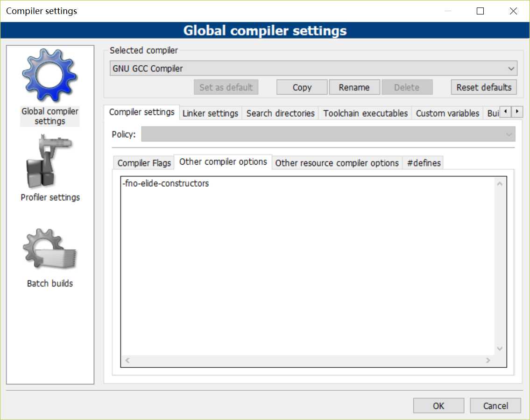Maximize the Compiler settings window

(x=480, y=11)
